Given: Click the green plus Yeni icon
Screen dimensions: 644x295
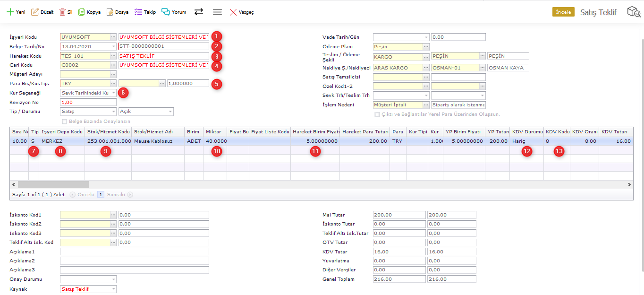Looking at the screenshot, I should [x=10, y=12].
